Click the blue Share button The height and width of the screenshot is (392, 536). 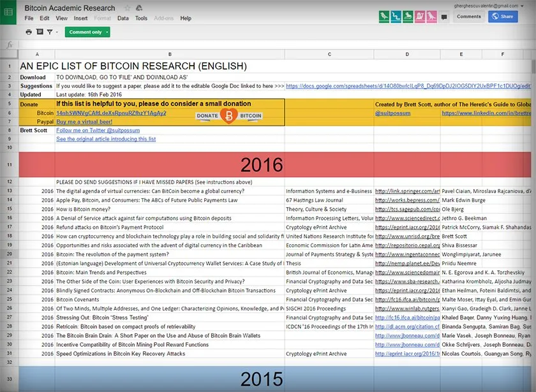(503, 17)
